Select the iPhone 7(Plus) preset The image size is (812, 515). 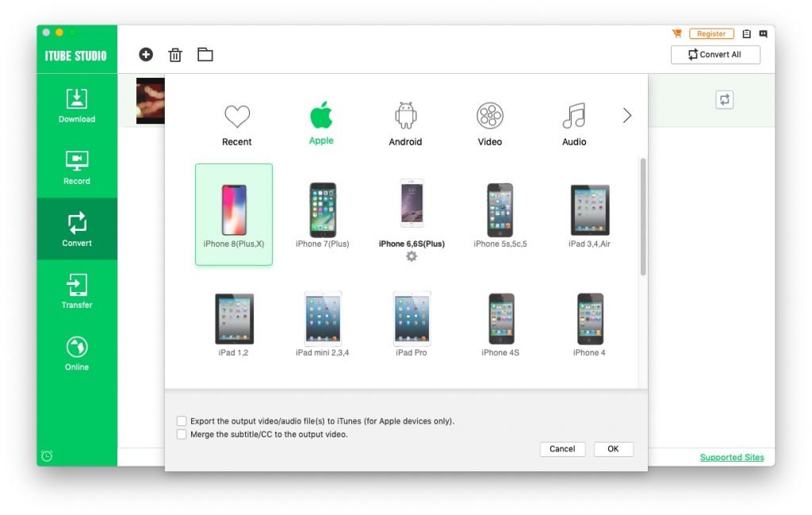[322, 214]
